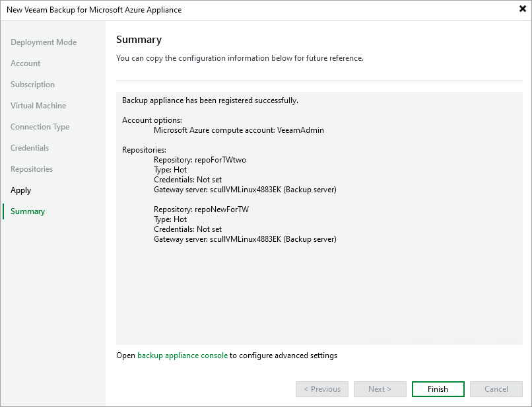The width and height of the screenshot is (532, 407).
Task: Click the 'Account options:' heading
Action: point(152,120)
